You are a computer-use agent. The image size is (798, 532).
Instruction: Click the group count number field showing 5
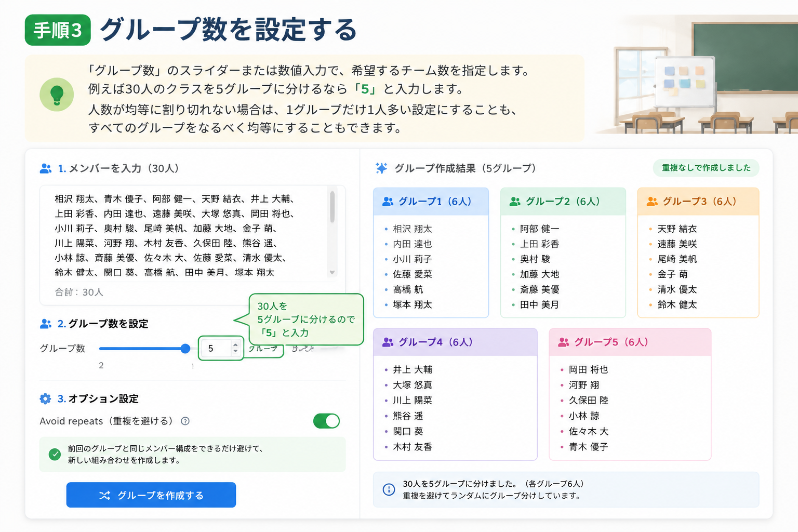pos(221,349)
